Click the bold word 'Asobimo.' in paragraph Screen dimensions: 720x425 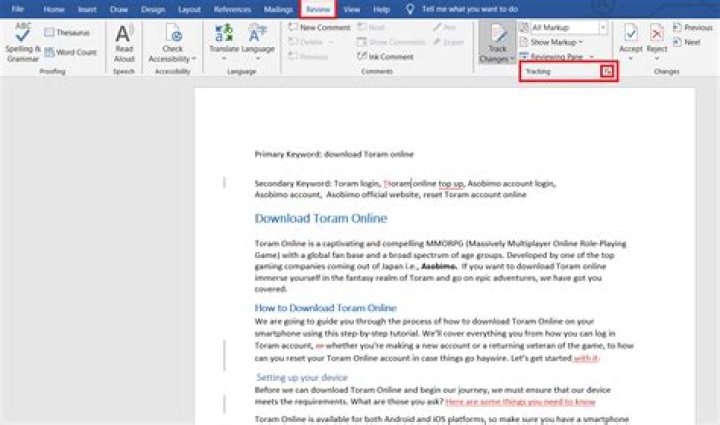point(439,266)
